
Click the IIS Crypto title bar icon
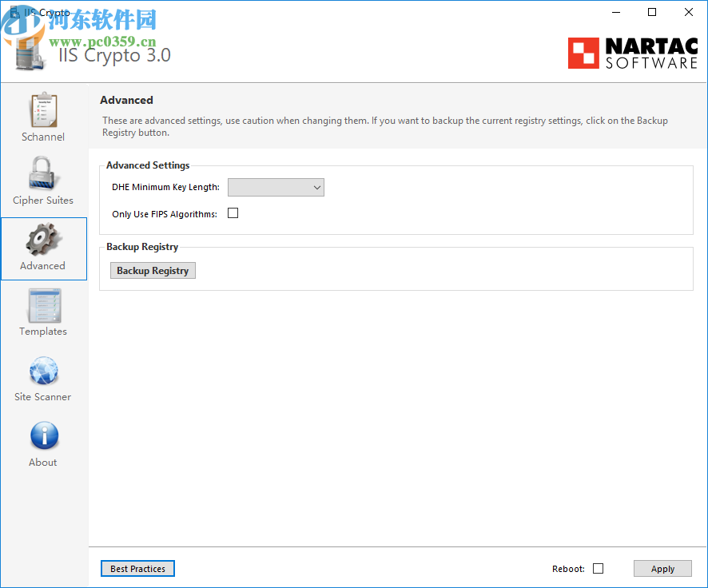pyautogui.click(x=13, y=12)
